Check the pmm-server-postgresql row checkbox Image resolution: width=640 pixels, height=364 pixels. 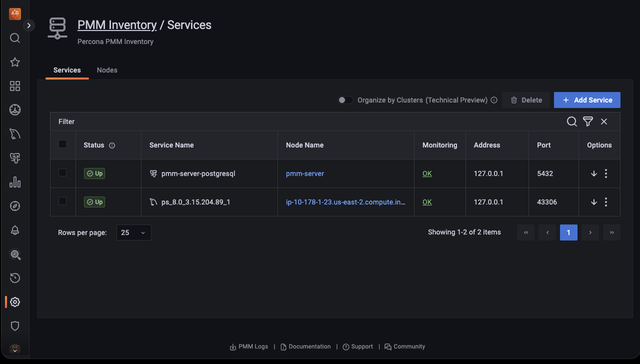click(x=62, y=172)
